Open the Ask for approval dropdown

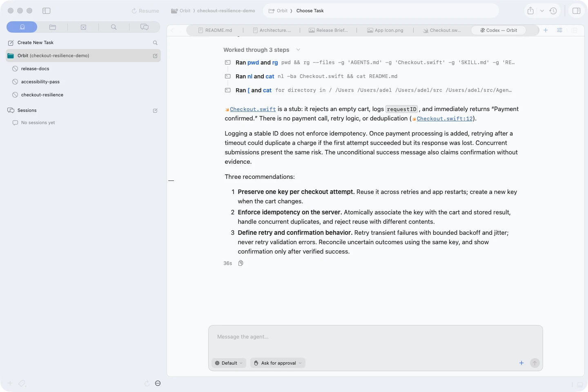coord(278,363)
